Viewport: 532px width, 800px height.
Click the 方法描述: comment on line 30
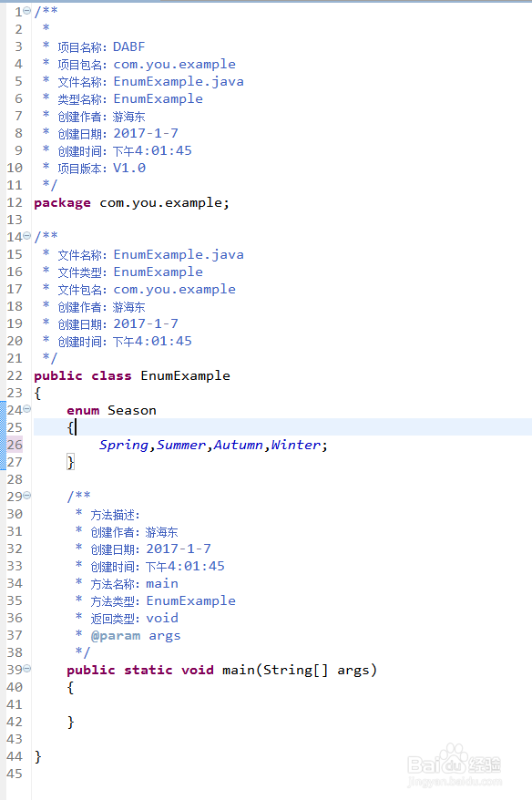point(116,514)
